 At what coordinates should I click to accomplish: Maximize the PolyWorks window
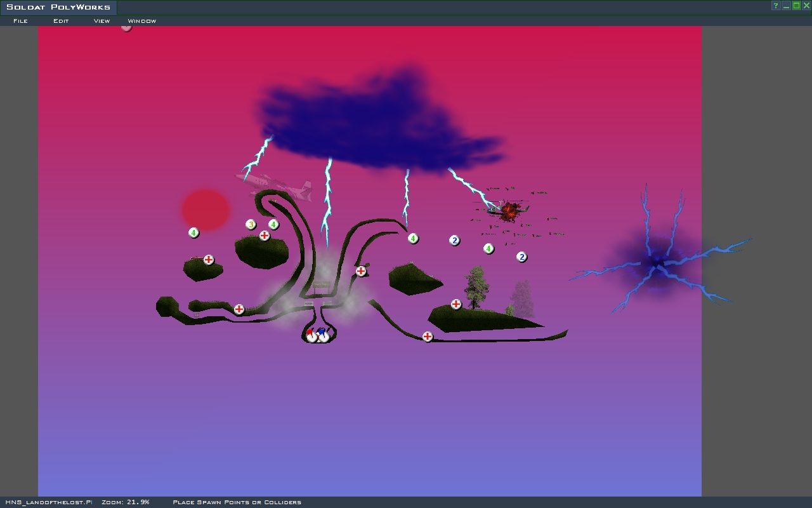pos(796,6)
